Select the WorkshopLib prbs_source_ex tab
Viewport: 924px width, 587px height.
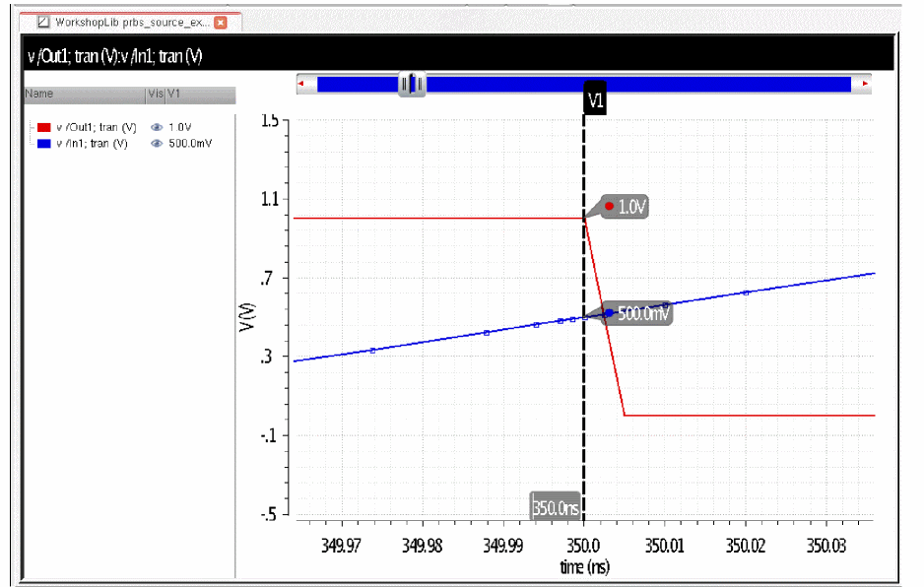click(x=131, y=23)
